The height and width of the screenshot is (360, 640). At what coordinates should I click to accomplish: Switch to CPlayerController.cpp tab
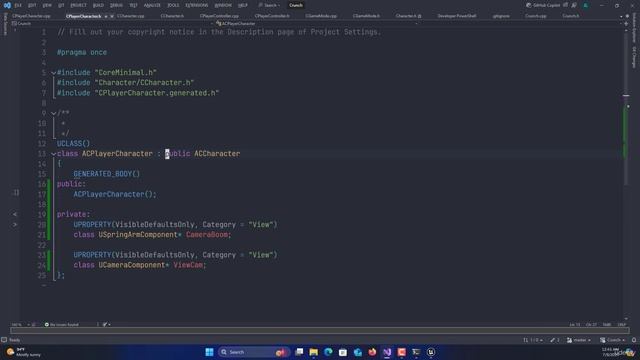coord(219,16)
